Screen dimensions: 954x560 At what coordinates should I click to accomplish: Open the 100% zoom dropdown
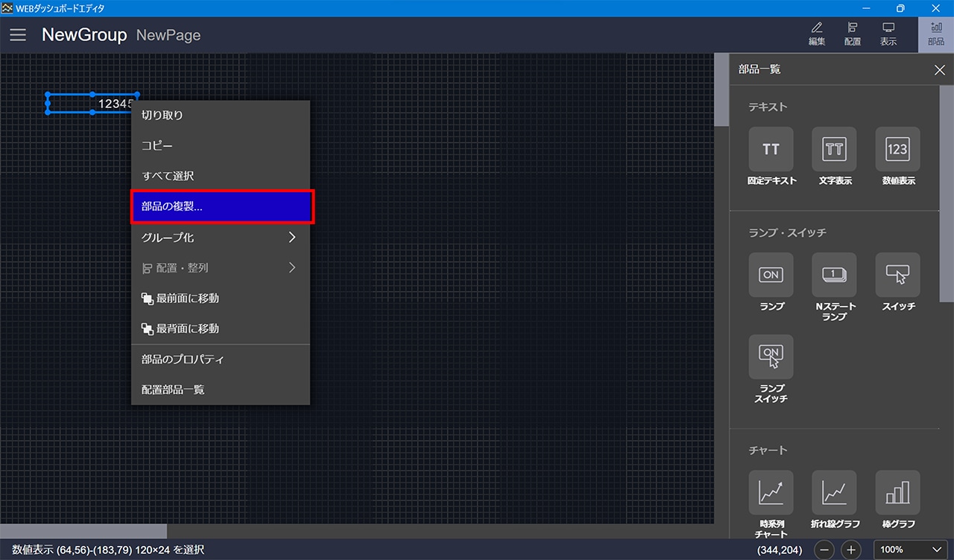911,550
